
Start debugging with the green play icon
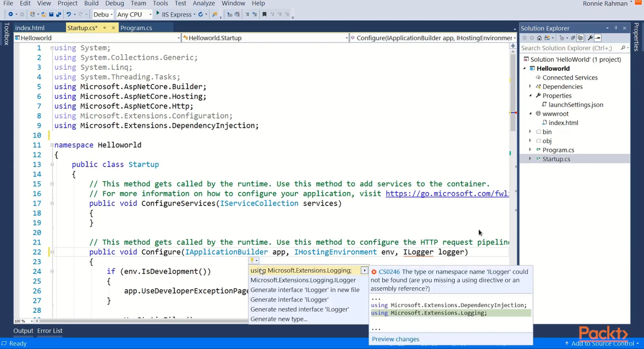click(157, 13)
